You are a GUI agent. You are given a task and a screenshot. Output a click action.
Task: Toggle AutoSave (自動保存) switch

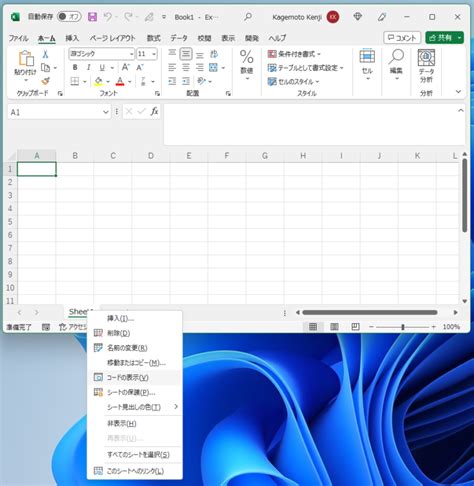69,17
